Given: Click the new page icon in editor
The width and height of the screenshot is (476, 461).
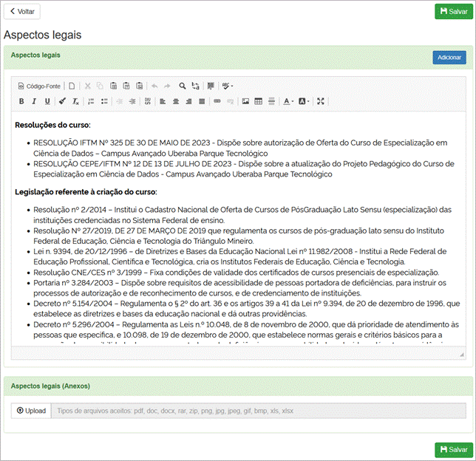Looking at the screenshot, I should (x=72, y=86).
